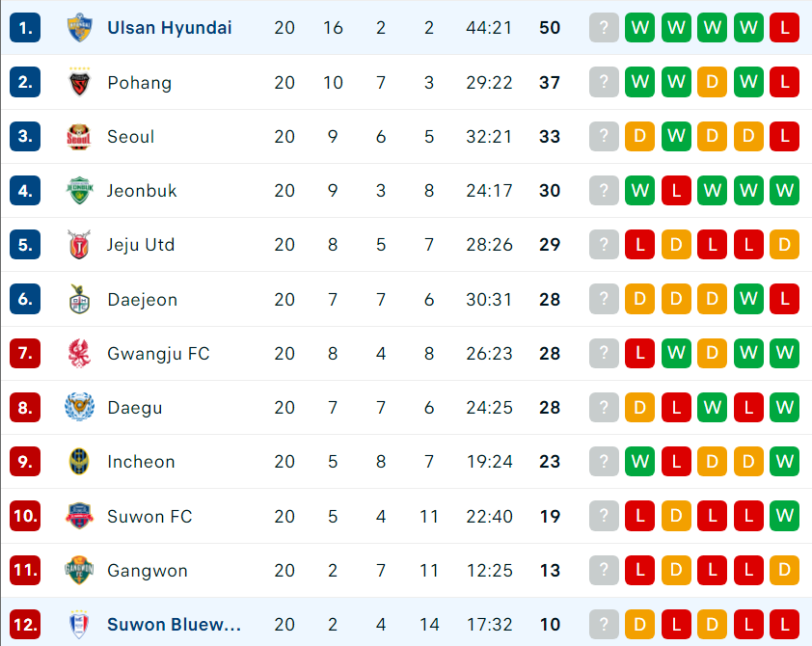The height and width of the screenshot is (646, 812).
Task: Click the Ulsan Hyundai club crest
Action: click(x=79, y=27)
